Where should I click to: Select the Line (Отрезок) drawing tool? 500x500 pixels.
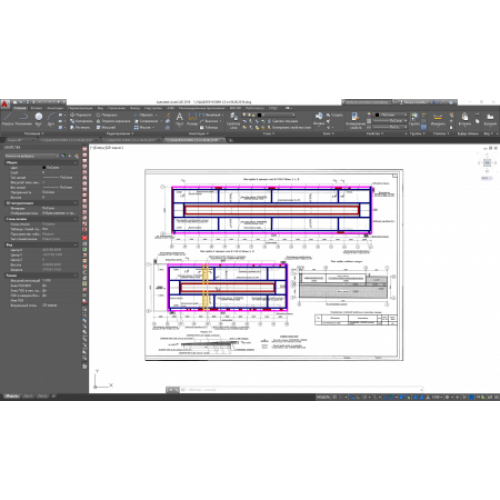click(7, 119)
